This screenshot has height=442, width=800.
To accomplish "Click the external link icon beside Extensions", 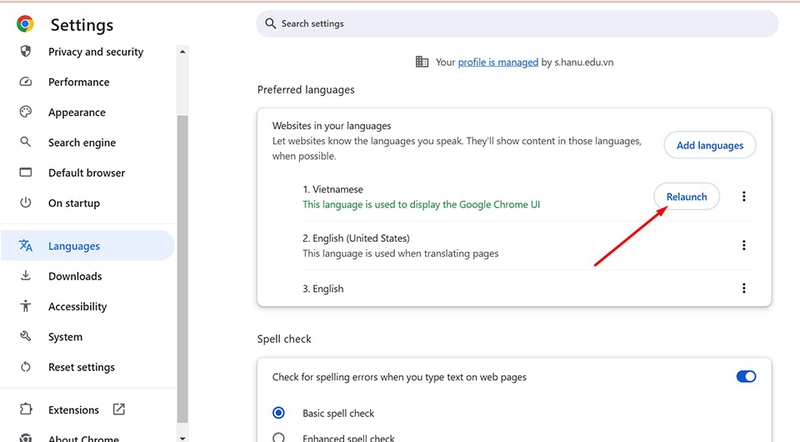I will click(x=119, y=409).
